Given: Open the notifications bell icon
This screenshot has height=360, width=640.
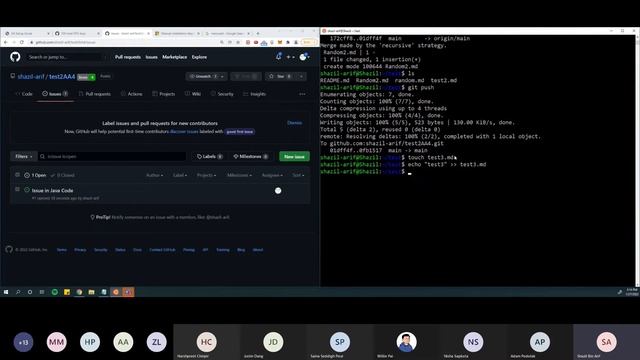Looking at the screenshot, I should [279, 57].
